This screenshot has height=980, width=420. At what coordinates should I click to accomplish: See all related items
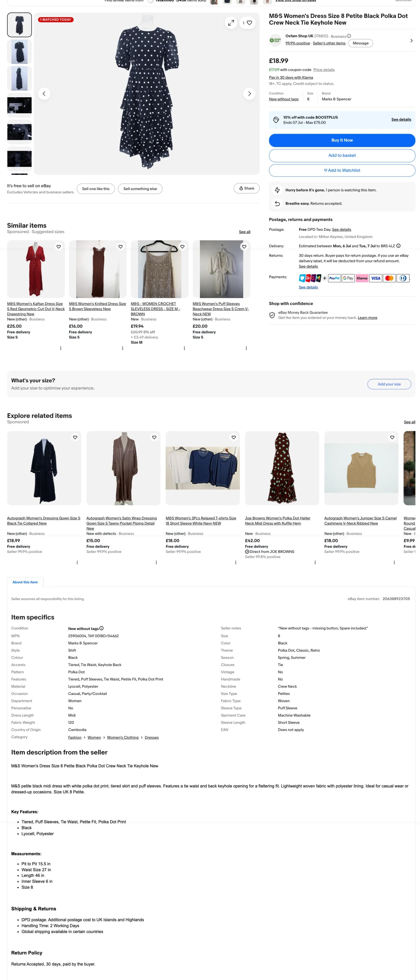pyautogui.click(x=409, y=422)
